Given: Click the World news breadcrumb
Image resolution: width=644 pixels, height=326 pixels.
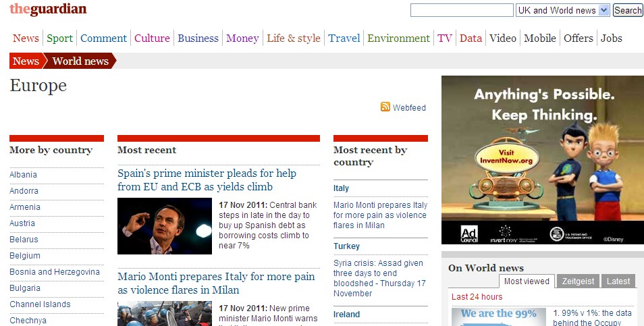Looking at the screenshot, I should click(80, 61).
